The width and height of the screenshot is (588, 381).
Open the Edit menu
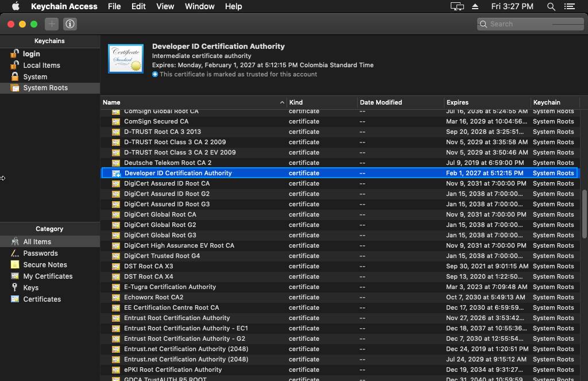[x=138, y=6]
